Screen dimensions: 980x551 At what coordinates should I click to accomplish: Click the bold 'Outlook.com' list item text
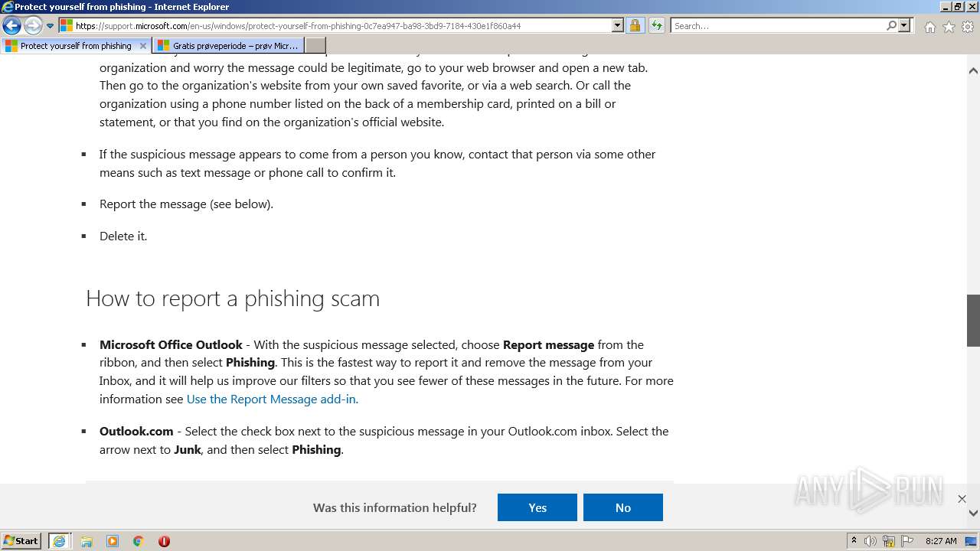136,431
